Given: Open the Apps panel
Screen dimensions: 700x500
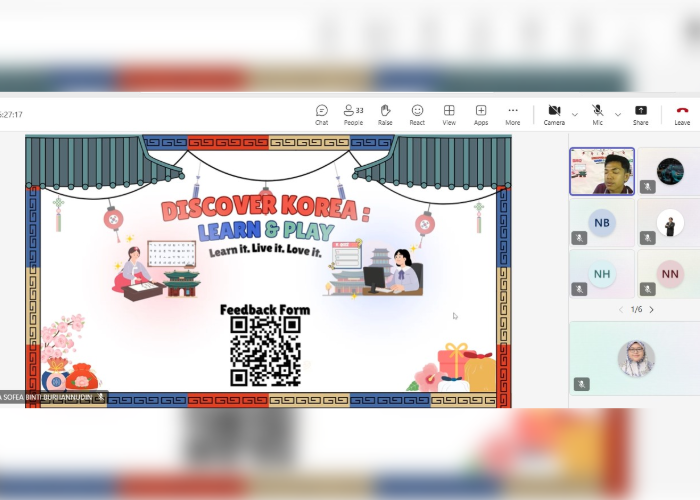Looking at the screenshot, I should tap(481, 114).
